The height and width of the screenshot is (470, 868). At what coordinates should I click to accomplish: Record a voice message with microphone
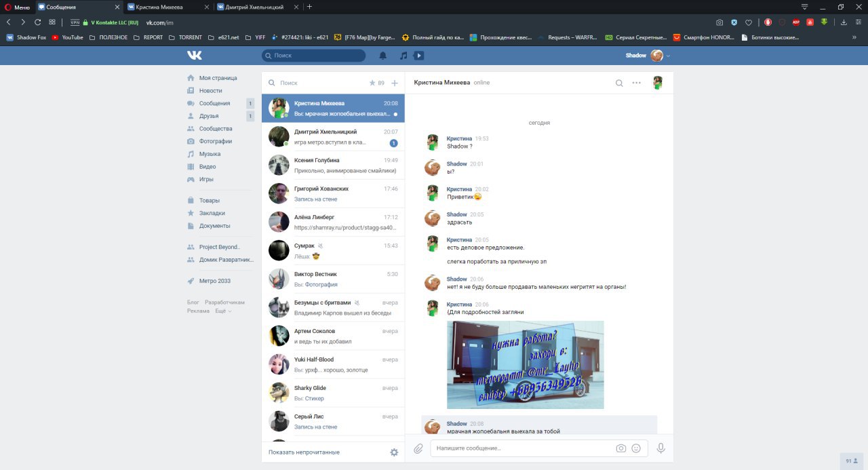[x=660, y=448]
